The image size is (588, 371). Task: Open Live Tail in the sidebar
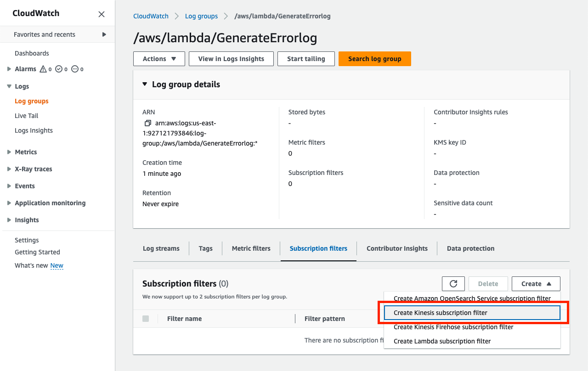[27, 116]
